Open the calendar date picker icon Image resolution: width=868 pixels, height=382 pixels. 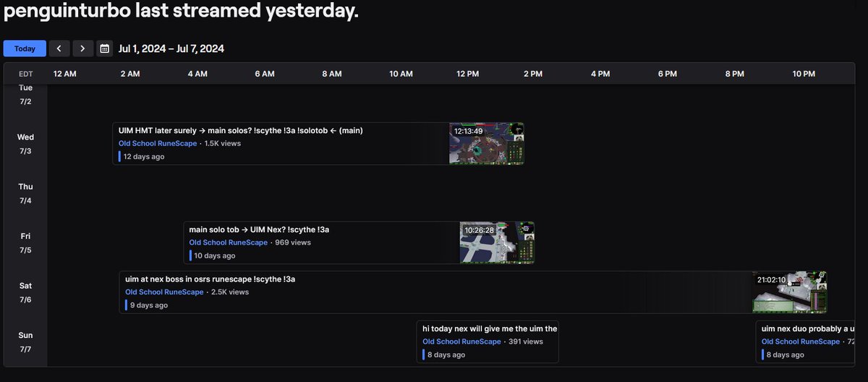105,48
